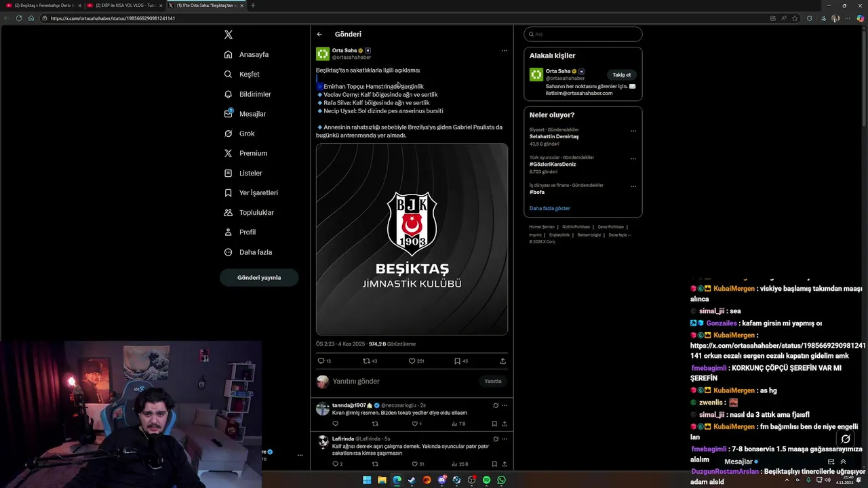Viewport: 868px width, 488px height.
Task: Like the main post with 251 likes
Action: 416,361
